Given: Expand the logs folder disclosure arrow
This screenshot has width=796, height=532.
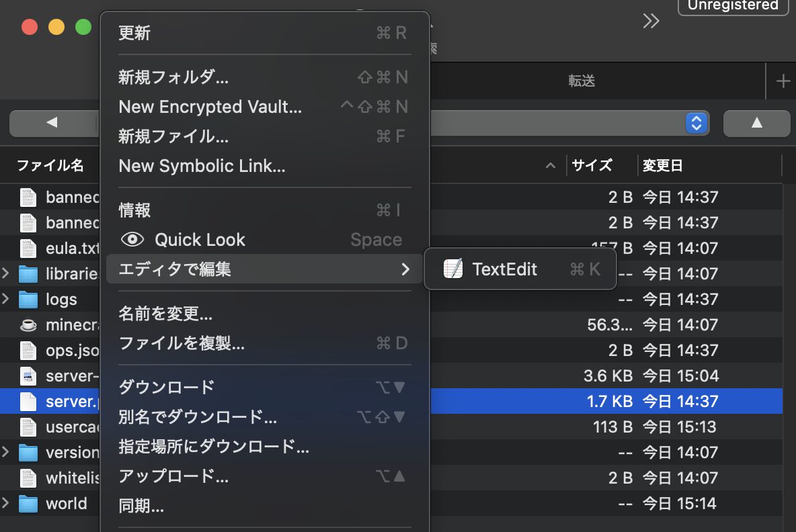Looking at the screenshot, I should [6, 300].
